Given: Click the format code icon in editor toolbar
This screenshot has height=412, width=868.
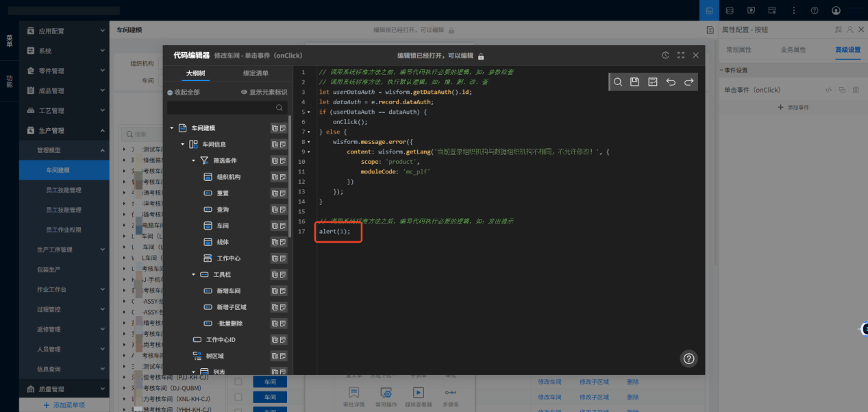Looking at the screenshot, I should coord(653,82).
